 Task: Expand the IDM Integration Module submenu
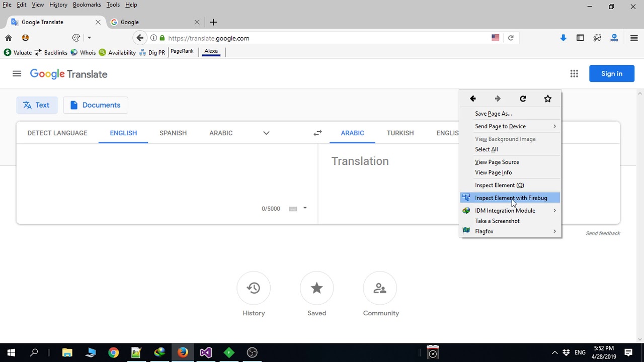click(x=554, y=211)
